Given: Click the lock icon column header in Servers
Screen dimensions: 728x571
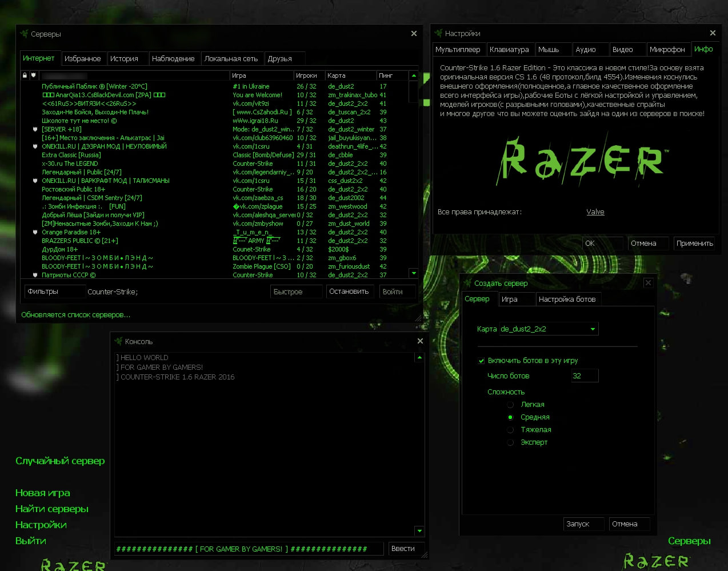Looking at the screenshot, I should pos(25,75).
